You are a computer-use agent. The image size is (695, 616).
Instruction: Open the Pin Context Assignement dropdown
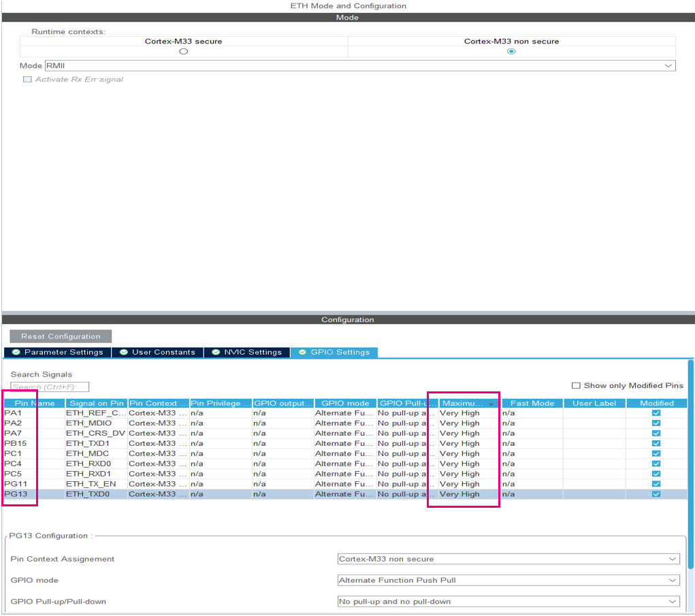click(x=670, y=559)
